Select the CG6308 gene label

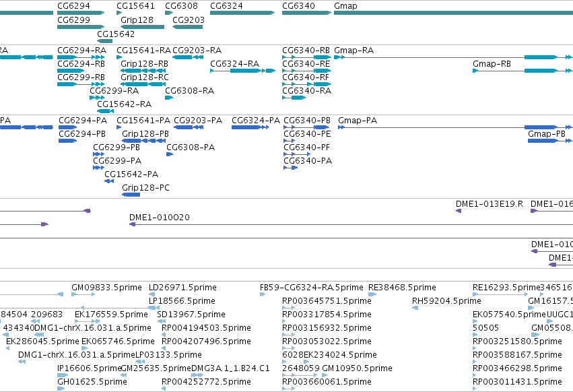(181, 6)
